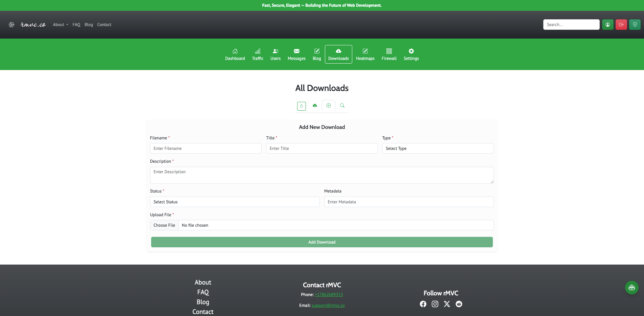Select the add new download tab
Viewport: 644px width, 316px height.
click(328, 106)
